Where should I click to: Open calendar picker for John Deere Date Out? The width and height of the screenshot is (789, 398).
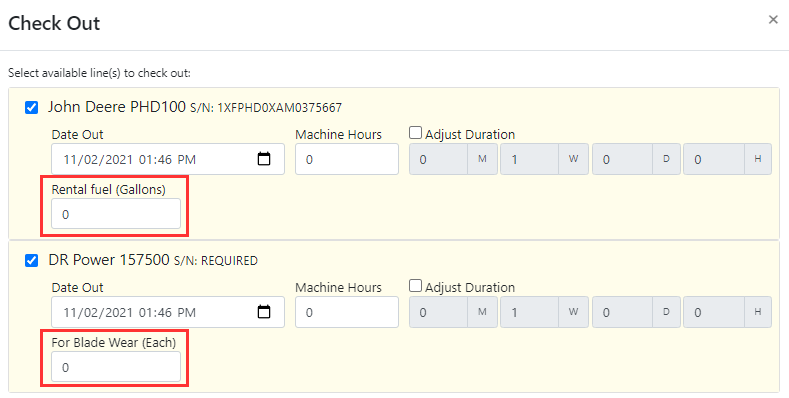click(x=264, y=159)
